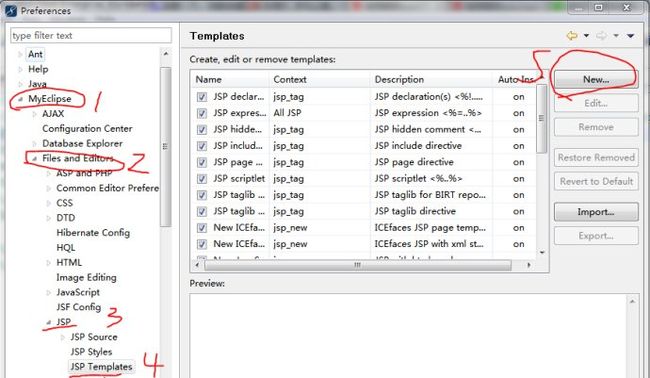The height and width of the screenshot is (378, 650).
Task: Click the preference tree scrollbar thumb
Action: click(166, 147)
